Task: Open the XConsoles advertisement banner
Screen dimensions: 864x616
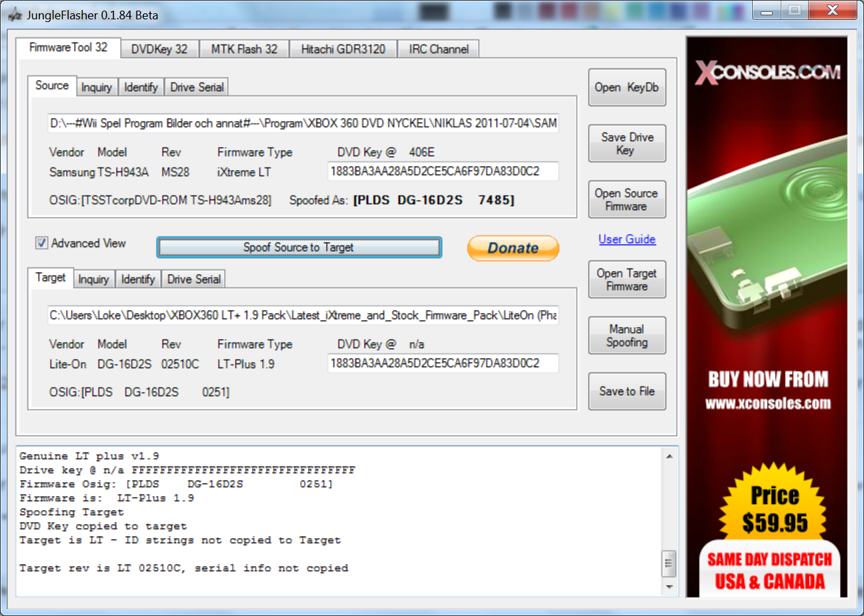Action: tap(767, 317)
